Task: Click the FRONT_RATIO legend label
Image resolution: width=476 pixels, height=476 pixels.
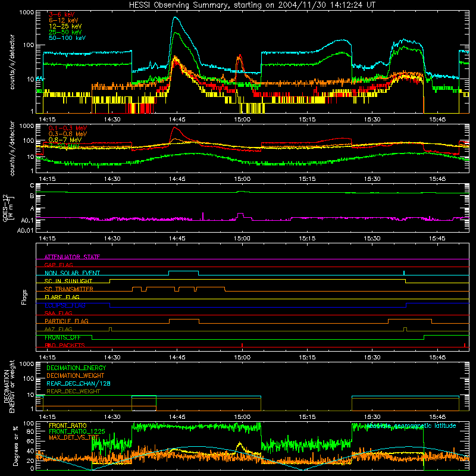Action: pos(68,426)
